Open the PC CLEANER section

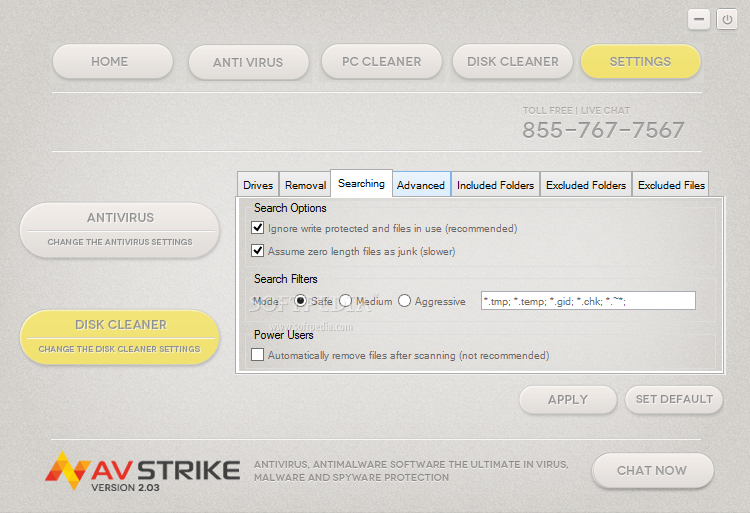click(381, 62)
